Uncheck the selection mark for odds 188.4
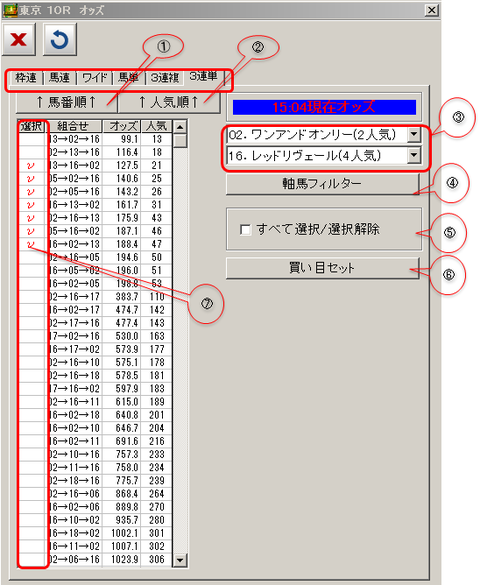 tap(31, 244)
